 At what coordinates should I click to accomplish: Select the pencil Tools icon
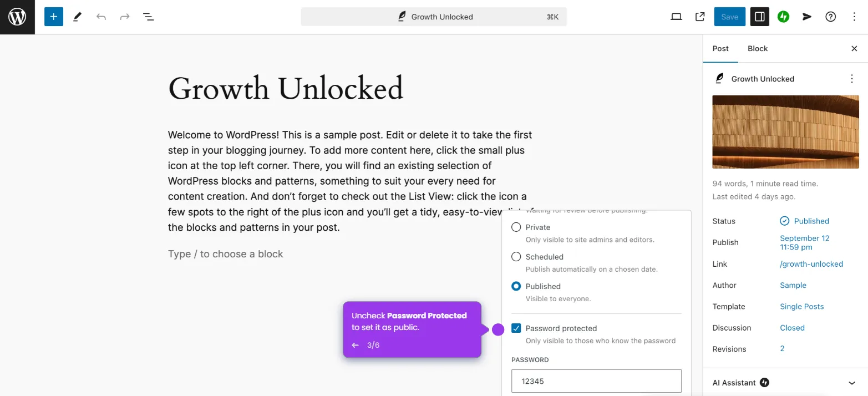tap(77, 17)
